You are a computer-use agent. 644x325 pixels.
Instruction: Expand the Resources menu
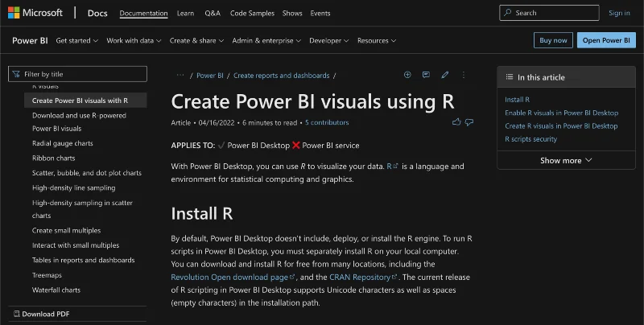click(x=377, y=40)
